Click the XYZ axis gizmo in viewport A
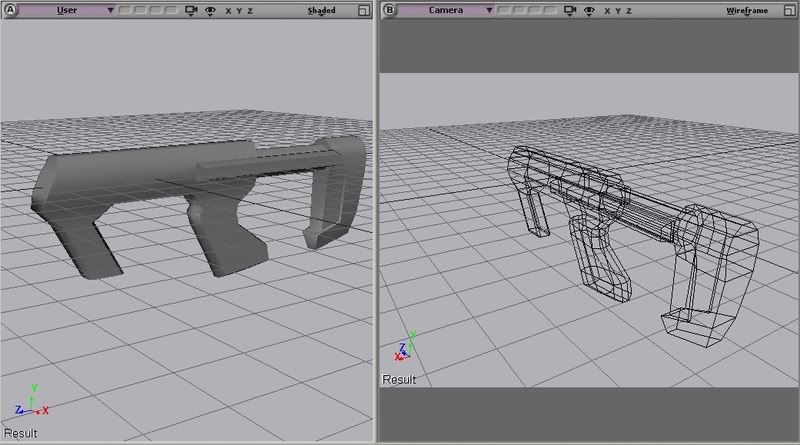Viewport: 800px width, 445px height. coord(32,400)
